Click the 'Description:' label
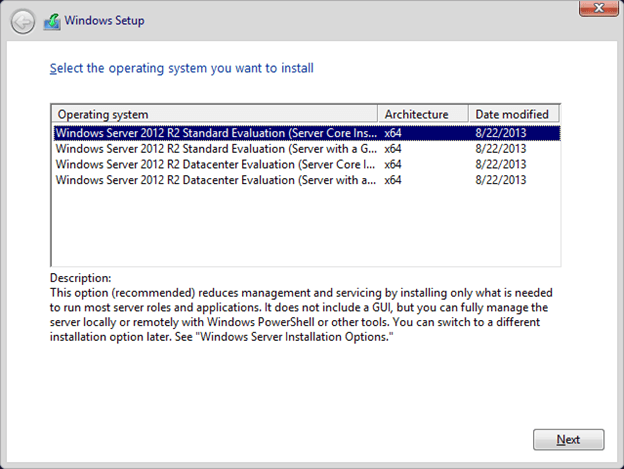Image resolution: width=624 pixels, height=469 pixels. (80, 278)
